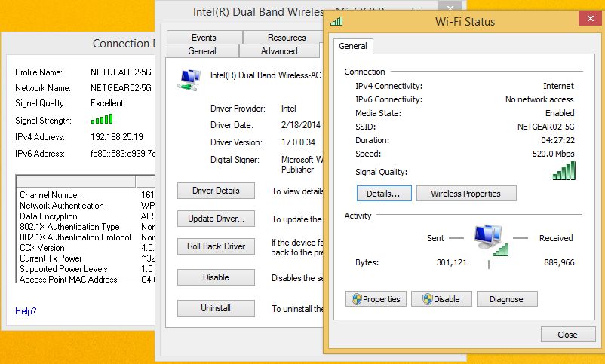605x364 pixels.
Task: Click Disable in the Intel driver window
Action: (216, 277)
